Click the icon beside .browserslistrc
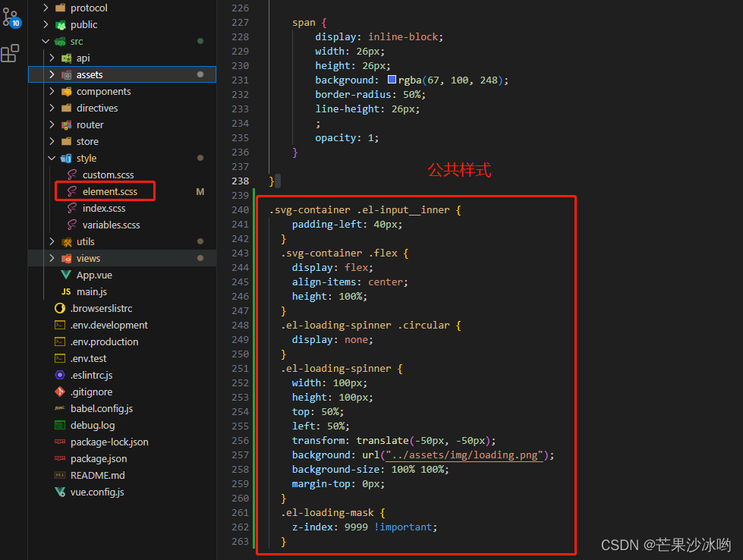This screenshot has width=743, height=560. 60,308
